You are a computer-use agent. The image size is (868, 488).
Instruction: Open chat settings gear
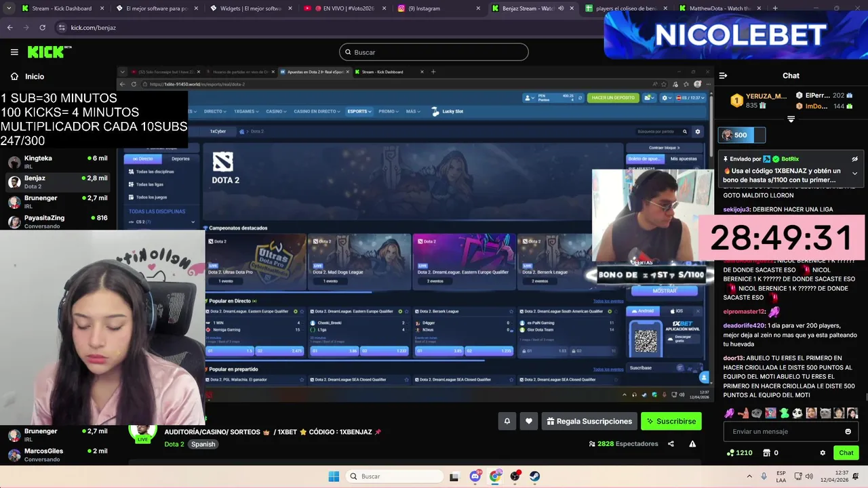tap(823, 453)
